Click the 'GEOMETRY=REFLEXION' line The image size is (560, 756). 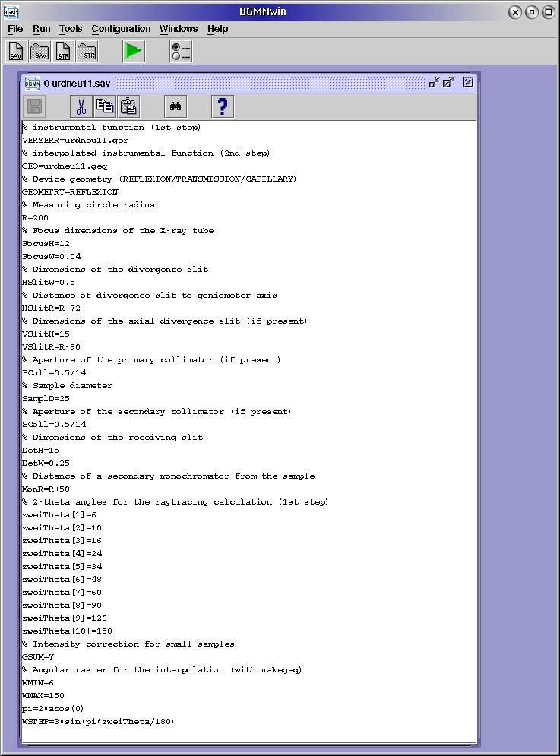(x=70, y=192)
